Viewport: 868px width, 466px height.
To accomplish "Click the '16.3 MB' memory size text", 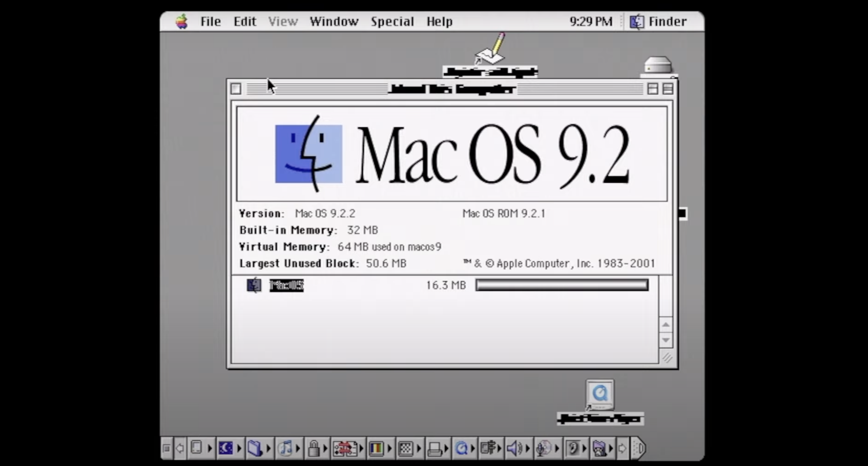I will pyautogui.click(x=446, y=285).
